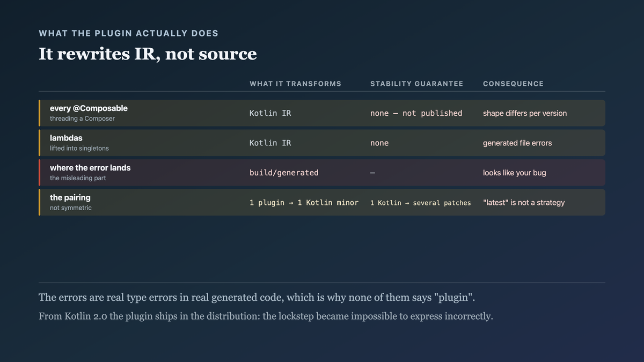Image resolution: width=644 pixels, height=362 pixels.
Task: Click the '1 plugin → 1 Kotlin minor' cell
Action: [304, 203]
